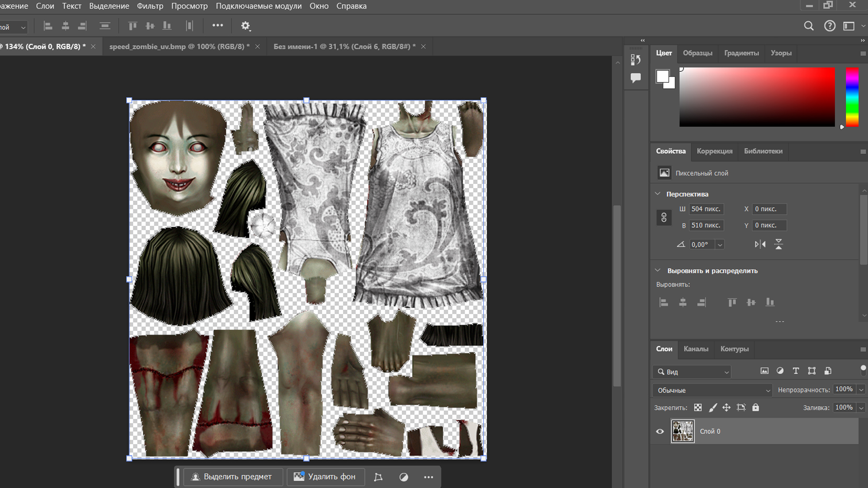
Task: Toggle the width-height link constraint
Action: [x=664, y=217]
